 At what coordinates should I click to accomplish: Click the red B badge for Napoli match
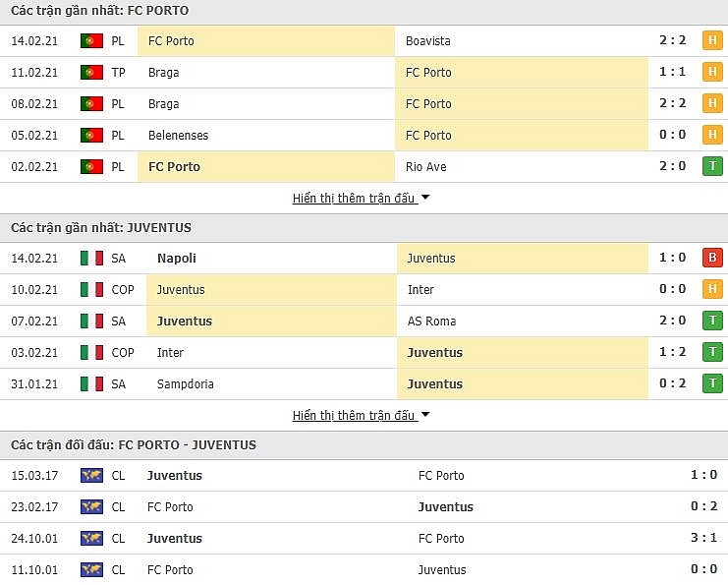(711, 259)
